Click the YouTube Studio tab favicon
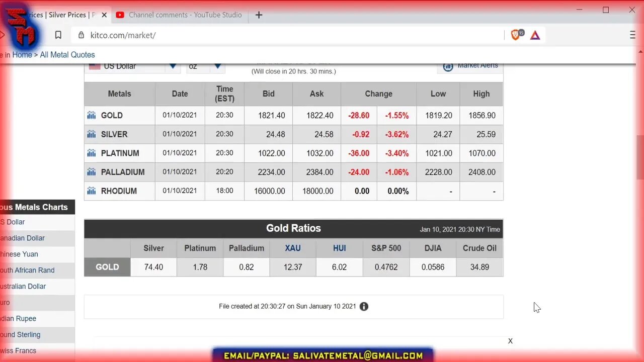This screenshot has width=644, height=362. pyautogui.click(x=120, y=15)
